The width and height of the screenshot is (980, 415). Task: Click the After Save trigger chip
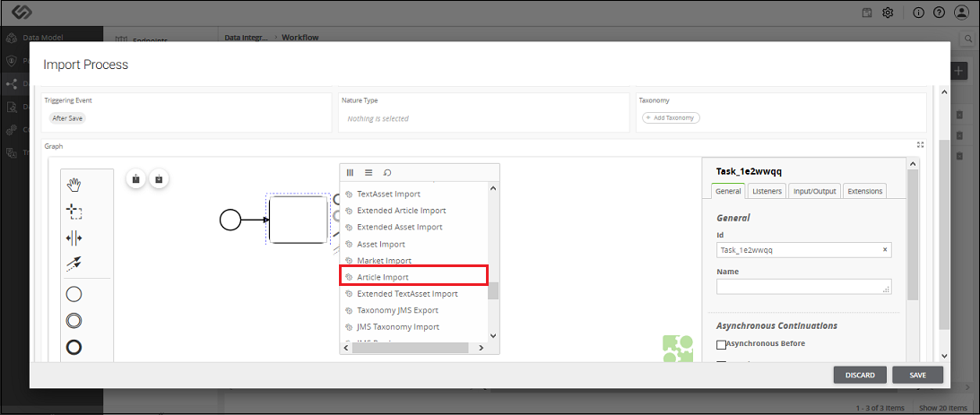click(67, 117)
